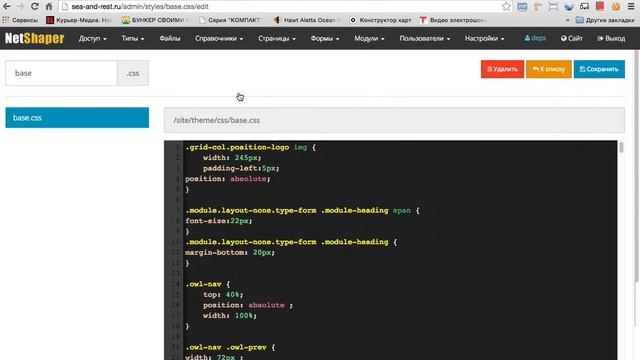This screenshot has height=360, width=640.
Task: Click the /site/theme/css/base.css path field
Action: click(394, 120)
